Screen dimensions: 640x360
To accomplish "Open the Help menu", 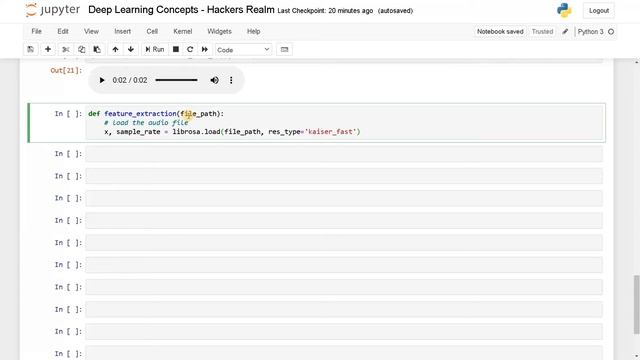I will [x=253, y=31].
